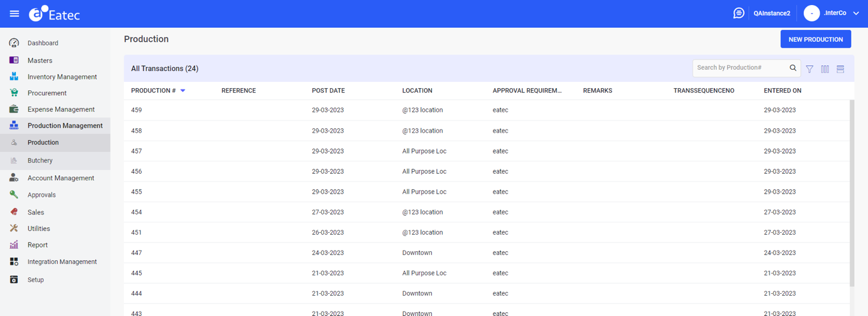Image resolution: width=868 pixels, height=316 pixels.
Task: Click the search magnifier icon
Action: [x=793, y=68]
